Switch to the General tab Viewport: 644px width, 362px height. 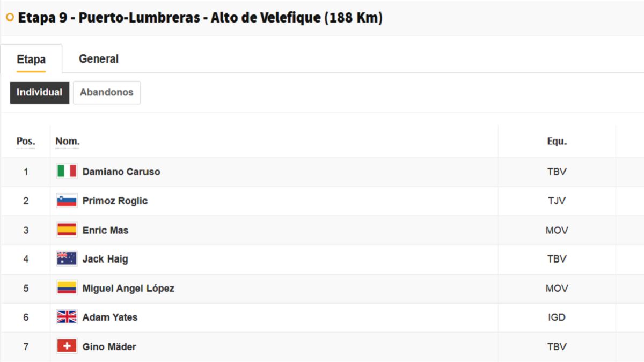click(x=99, y=59)
